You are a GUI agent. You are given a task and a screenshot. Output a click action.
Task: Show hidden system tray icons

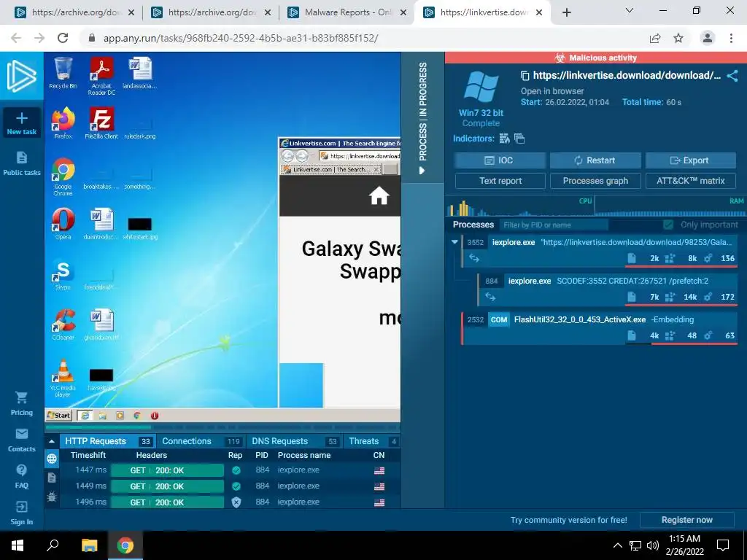pos(617,545)
